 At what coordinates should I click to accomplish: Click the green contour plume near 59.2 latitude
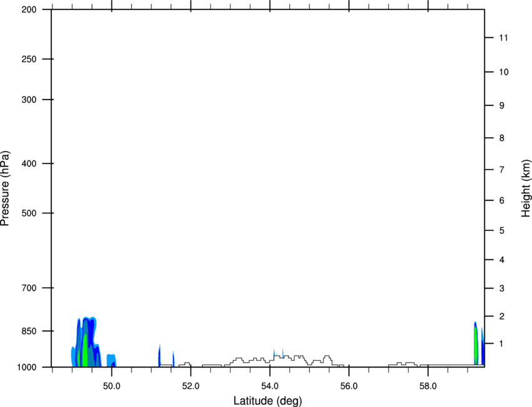476,344
